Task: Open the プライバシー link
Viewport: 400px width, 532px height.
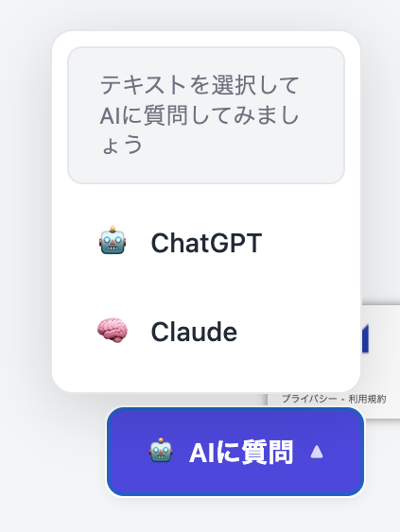Action: [309, 399]
